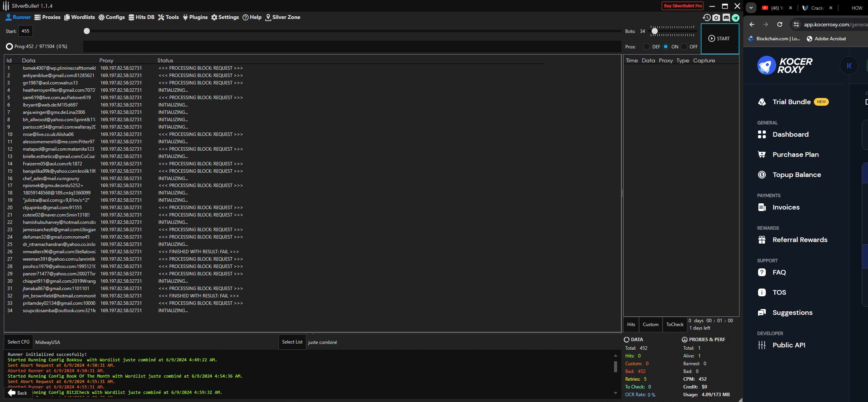
Task: Click the 'Runner initialized succesfully!' log line
Action: 47,354
